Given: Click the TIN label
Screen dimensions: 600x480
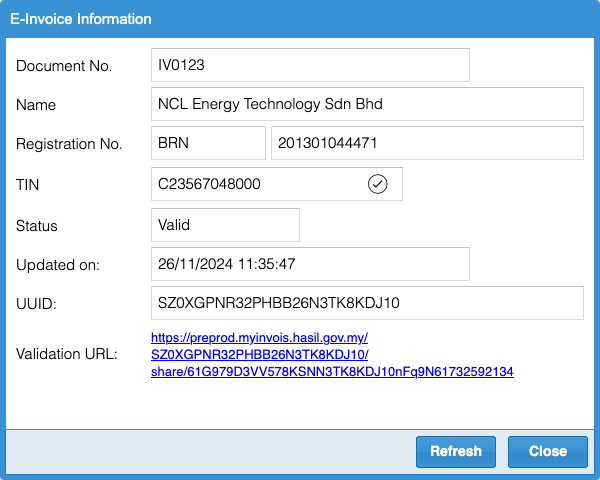Looking at the screenshot, I should click(x=28, y=185).
